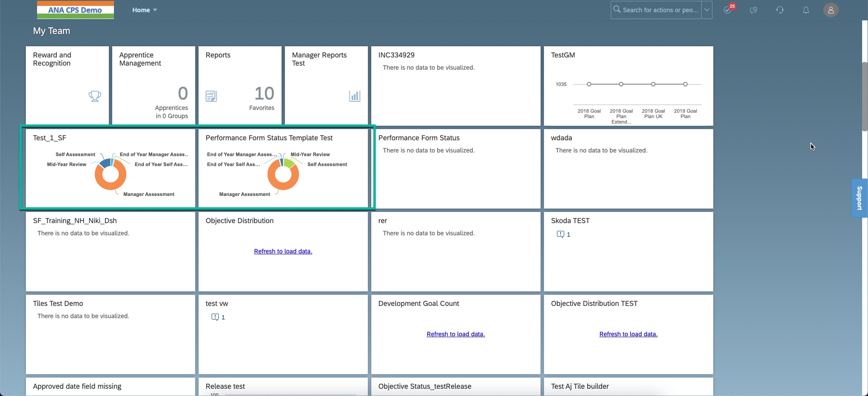Viewport: 868px width, 396px height.
Task: Click Refresh to load data in Objective Distribution
Action: [x=283, y=251]
